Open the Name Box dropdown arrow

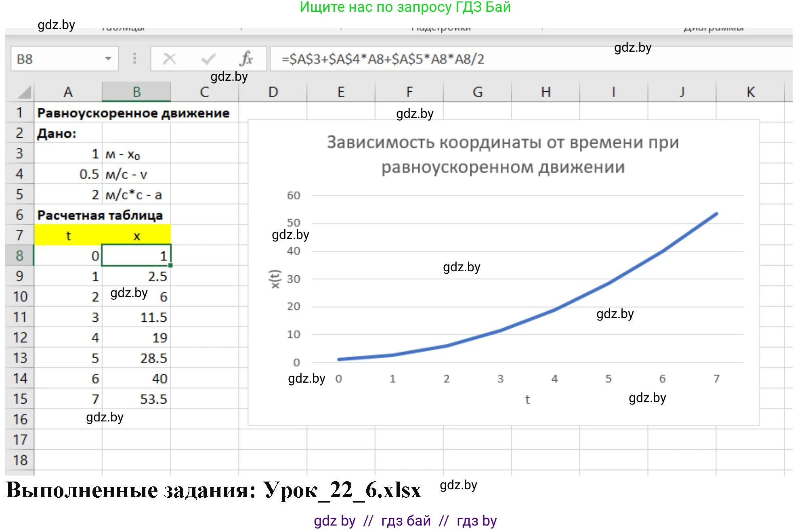pos(108,59)
